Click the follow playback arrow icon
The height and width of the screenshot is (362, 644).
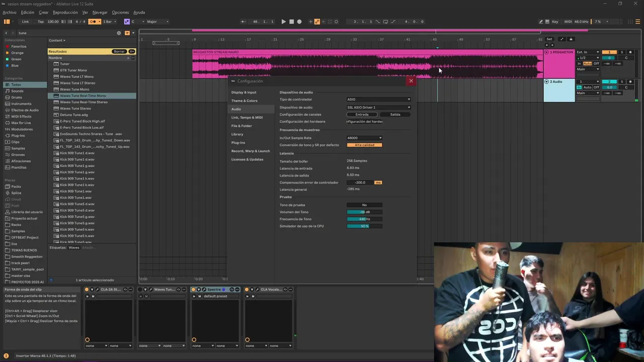[x=243, y=22]
